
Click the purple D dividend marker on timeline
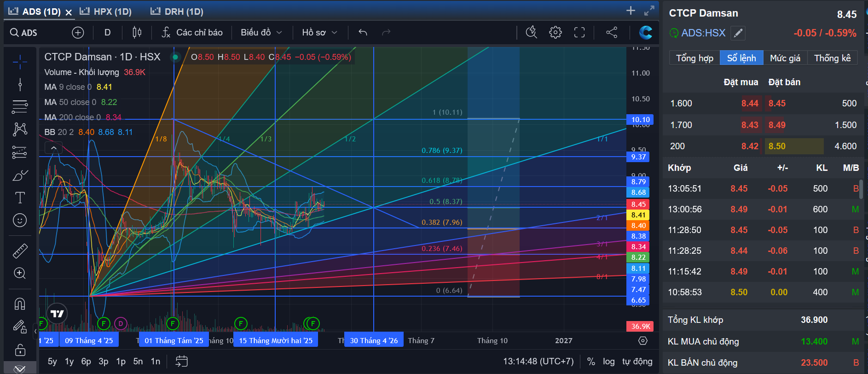121,323
